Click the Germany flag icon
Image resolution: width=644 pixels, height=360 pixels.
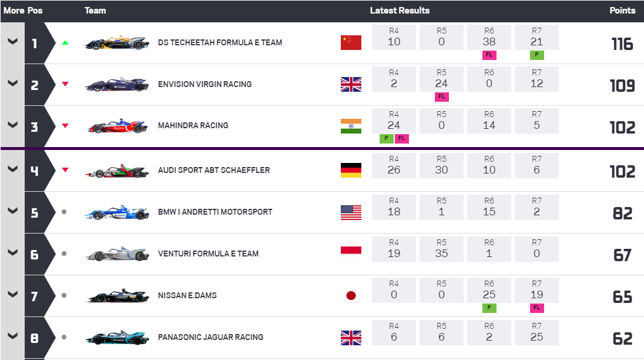(351, 171)
